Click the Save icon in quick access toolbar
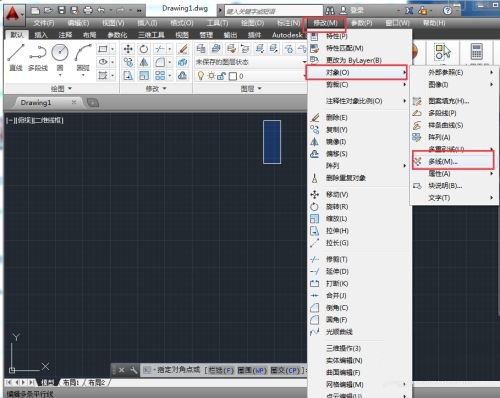The height and width of the screenshot is (398, 500). click(x=62, y=10)
